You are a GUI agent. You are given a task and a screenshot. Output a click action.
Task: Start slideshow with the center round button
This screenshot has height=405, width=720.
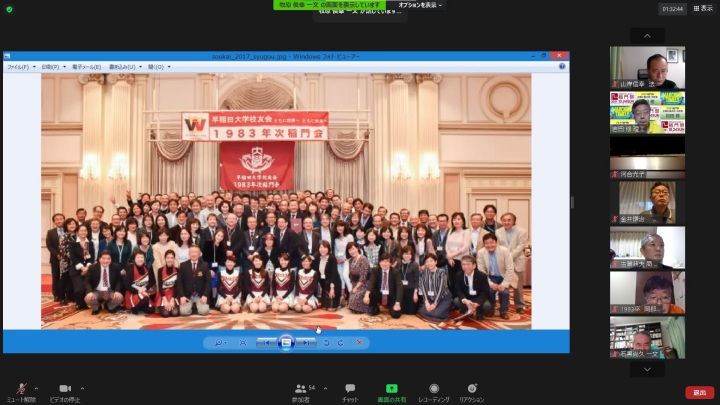pyautogui.click(x=286, y=343)
